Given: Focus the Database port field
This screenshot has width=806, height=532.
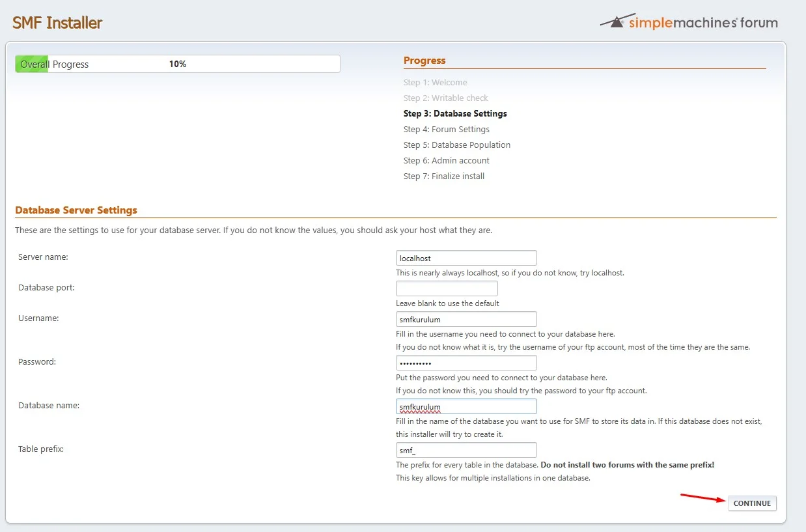Looking at the screenshot, I should pyautogui.click(x=447, y=288).
